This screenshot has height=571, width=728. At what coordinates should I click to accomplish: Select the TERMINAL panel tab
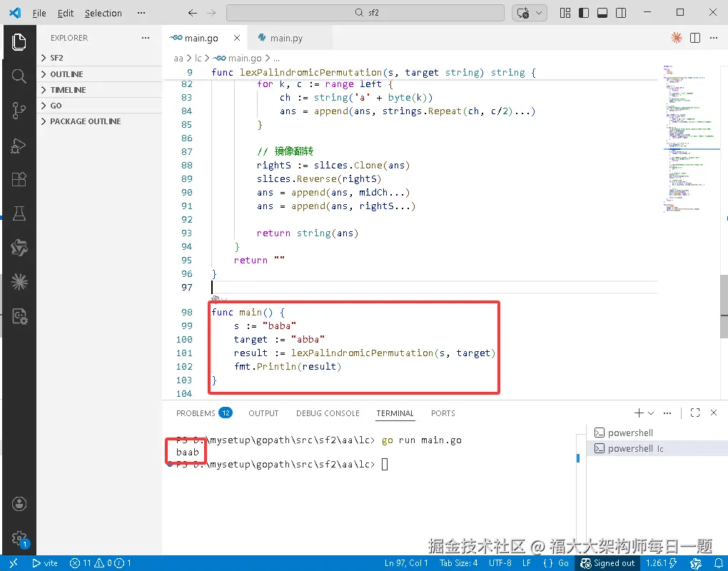click(x=395, y=413)
